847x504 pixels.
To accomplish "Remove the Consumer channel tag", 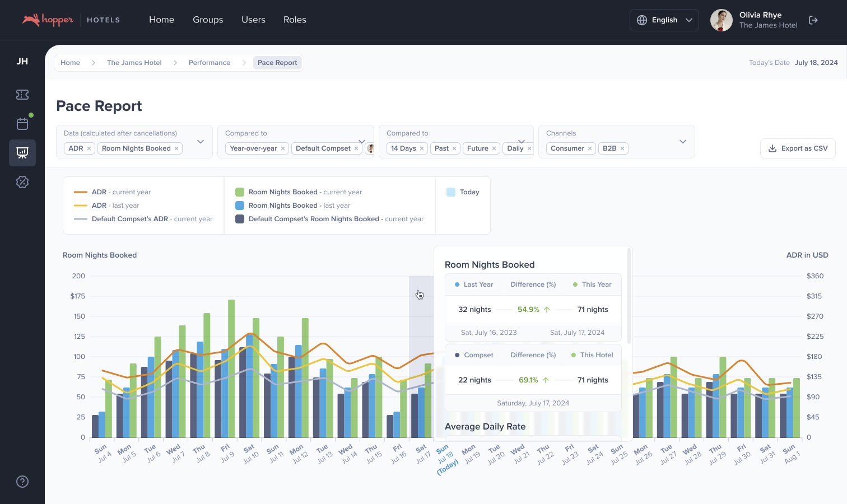I will click(x=590, y=148).
